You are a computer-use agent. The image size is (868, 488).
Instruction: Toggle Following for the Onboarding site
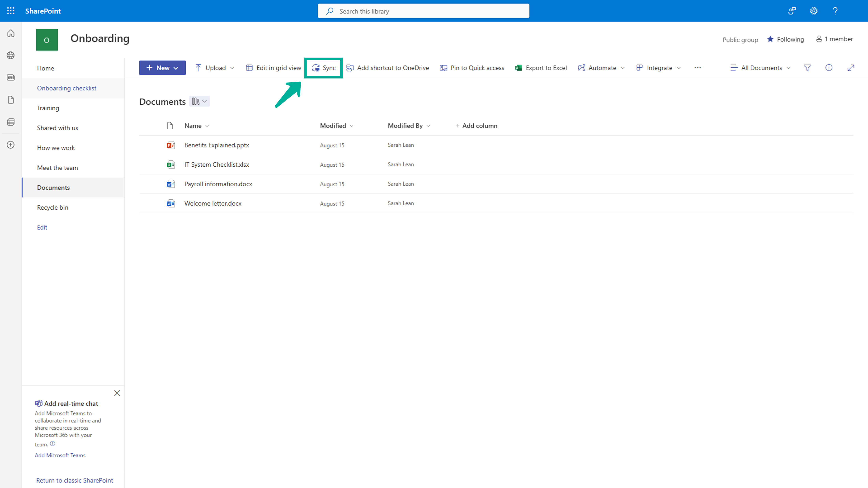786,39
